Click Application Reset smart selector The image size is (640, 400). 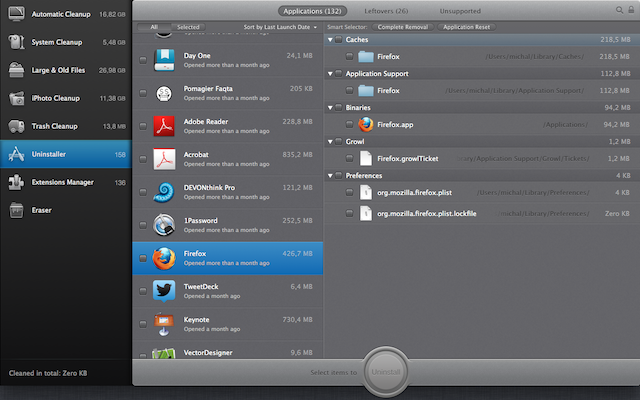pyautogui.click(x=467, y=27)
